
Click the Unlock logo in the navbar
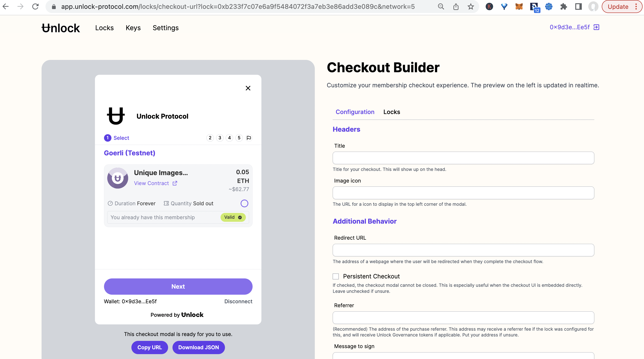[61, 28]
